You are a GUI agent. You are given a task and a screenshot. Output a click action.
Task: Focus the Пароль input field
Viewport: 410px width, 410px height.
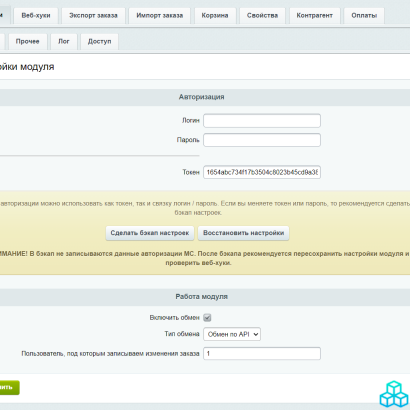pos(262,140)
